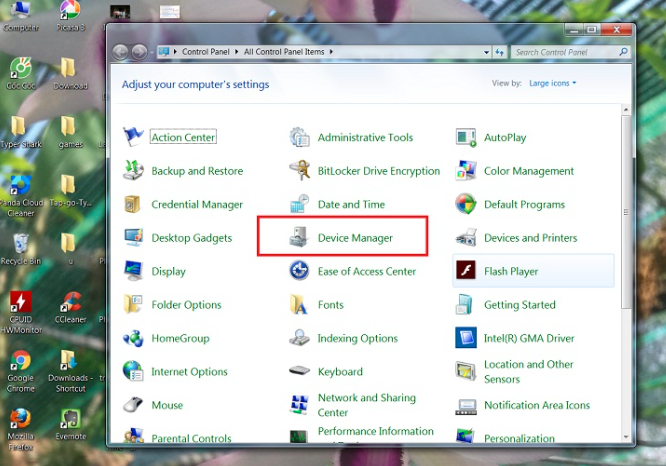The height and width of the screenshot is (466, 666).
Task: Open the AutoPlay icon
Action: pyautogui.click(x=466, y=137)
